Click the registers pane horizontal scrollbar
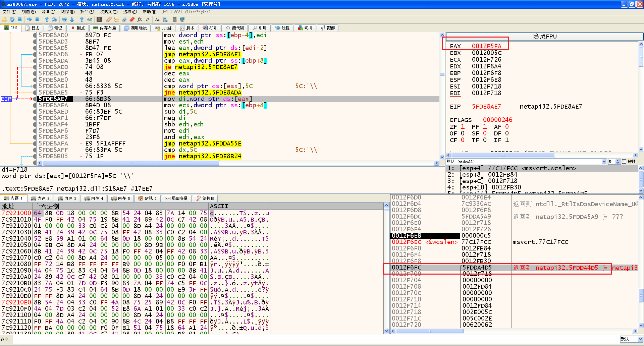The width and height of the screenshot is (644, 346). pos(542,155)
